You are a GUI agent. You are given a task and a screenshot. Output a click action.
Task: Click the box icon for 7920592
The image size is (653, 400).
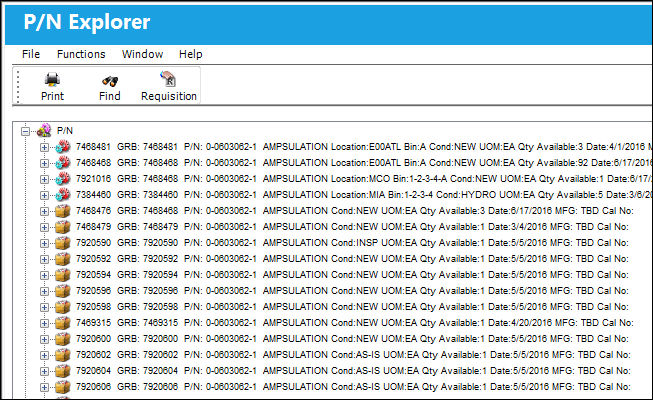[x=63, y=259]
